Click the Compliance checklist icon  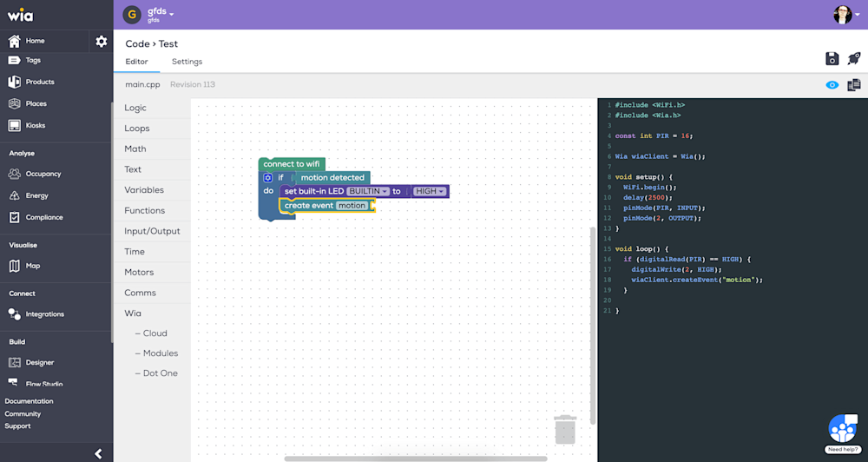point(15,217)
